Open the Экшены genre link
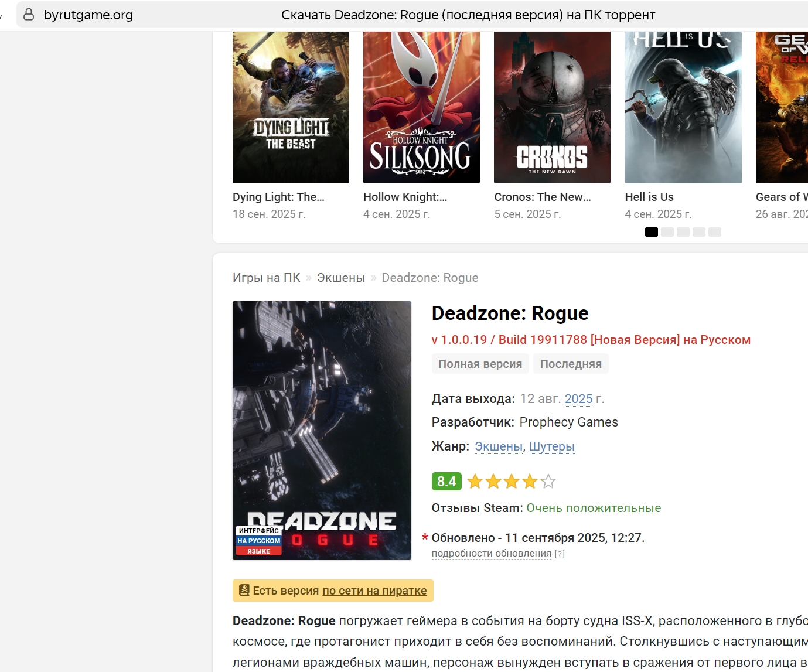This screenshot has height=672, width=808. [499, 446]
